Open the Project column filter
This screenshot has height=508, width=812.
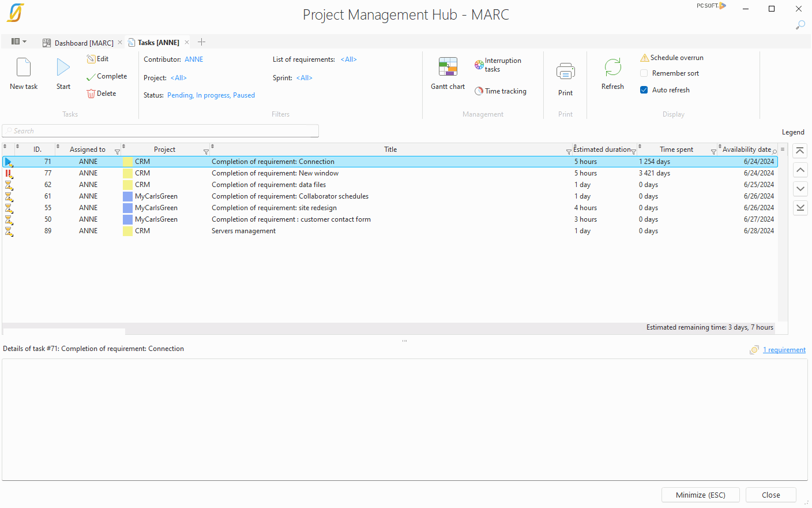click(x=206, y=152)
